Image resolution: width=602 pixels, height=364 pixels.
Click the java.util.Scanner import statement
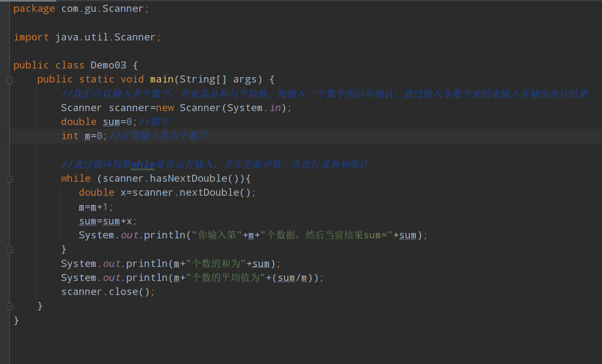coord(105,37)
